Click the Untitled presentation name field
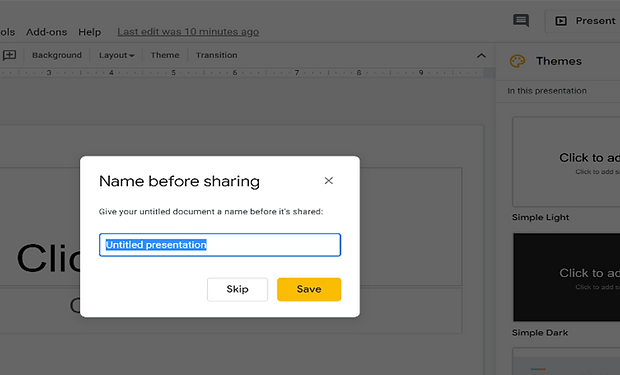Viewport: 620px width, 375px height. point(220,245)
